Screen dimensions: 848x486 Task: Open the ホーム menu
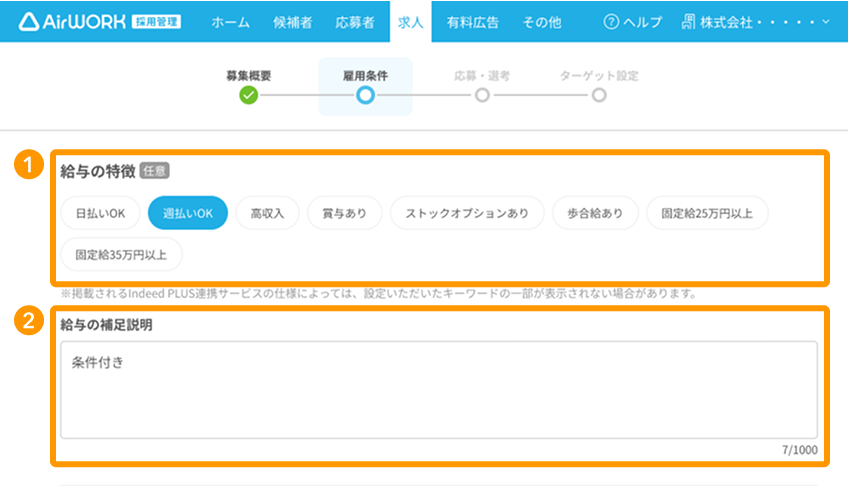point(231,22)
